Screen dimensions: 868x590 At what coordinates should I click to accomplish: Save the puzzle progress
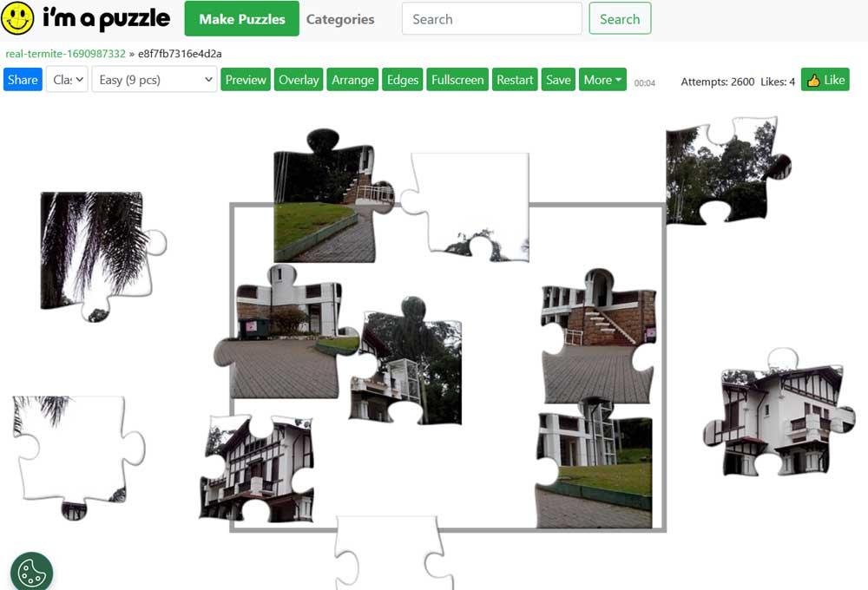point(558,80)
